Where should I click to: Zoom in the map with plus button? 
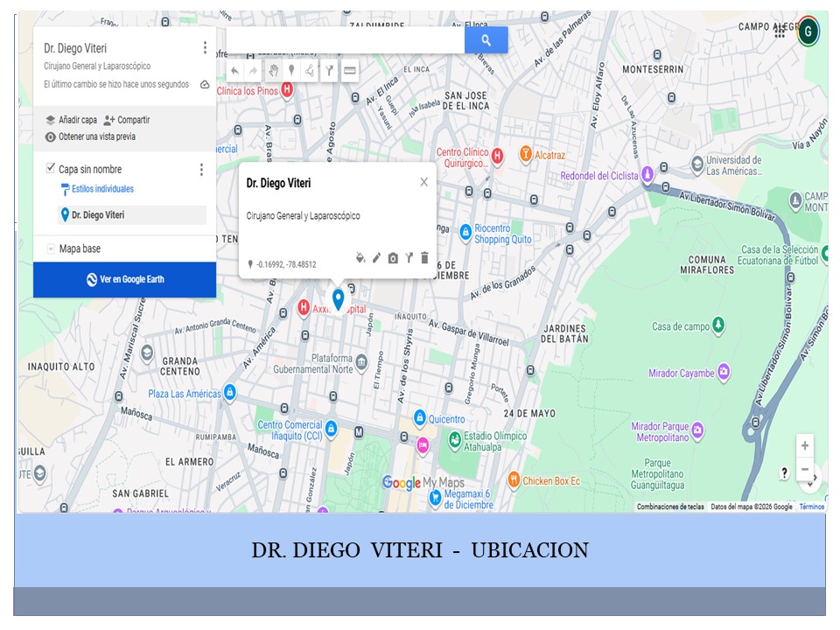coord(805,445)
